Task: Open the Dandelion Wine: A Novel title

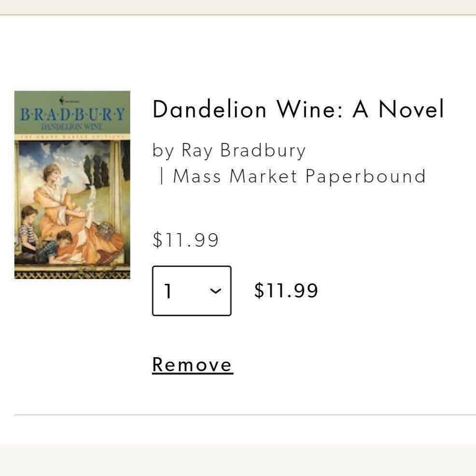Action: point(298,110)
